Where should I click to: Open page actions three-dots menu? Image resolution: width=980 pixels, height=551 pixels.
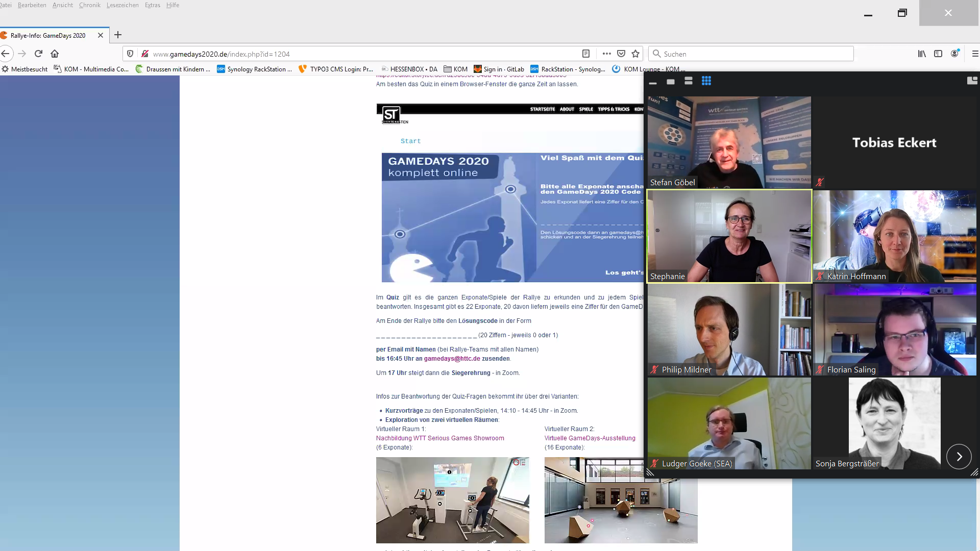[x=606, y=54]
